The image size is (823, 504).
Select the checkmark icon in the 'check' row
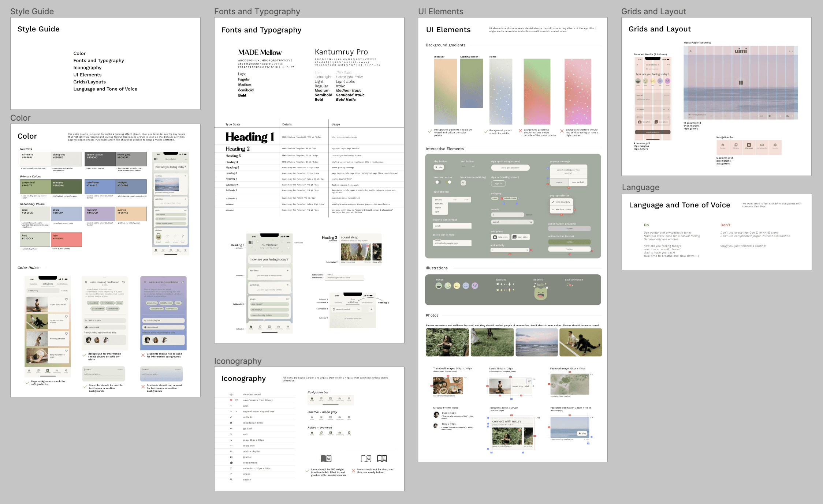point(231,474)
